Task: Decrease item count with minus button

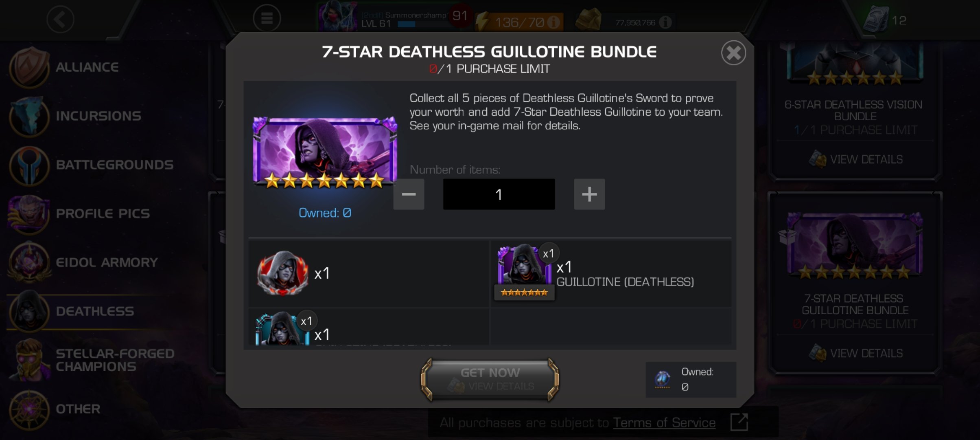Action: click(x=409, y=194)
